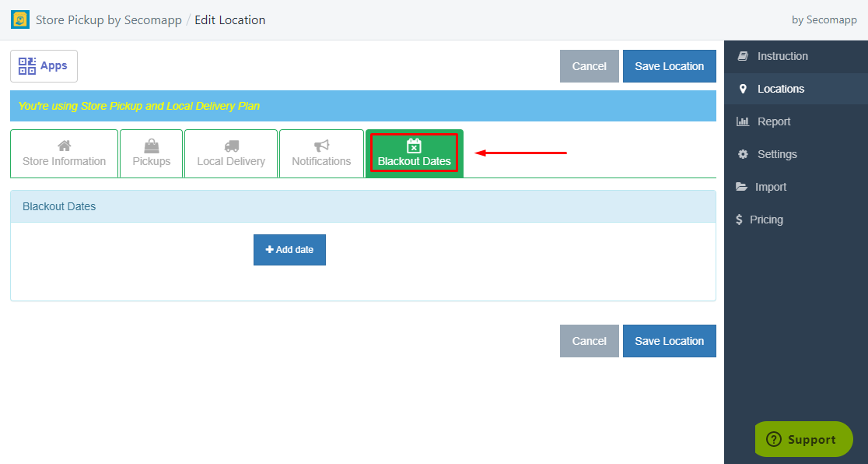The height and width of the screenshot is (464, 868).
Task: Click the Pricing dollar sign icon
Action: coord(739,220)
